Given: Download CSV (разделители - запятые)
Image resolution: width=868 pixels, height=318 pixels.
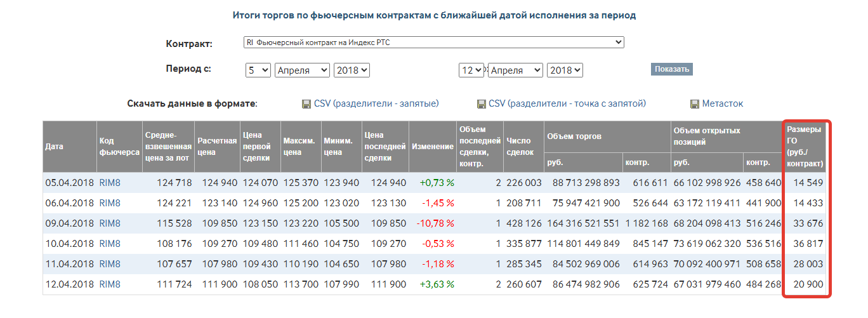Looking at the screenshot, I should [376, 103].
